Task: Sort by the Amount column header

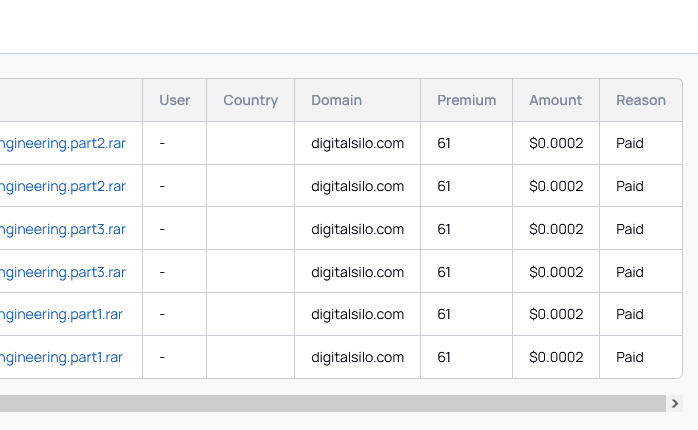Action: pos(555,100)
